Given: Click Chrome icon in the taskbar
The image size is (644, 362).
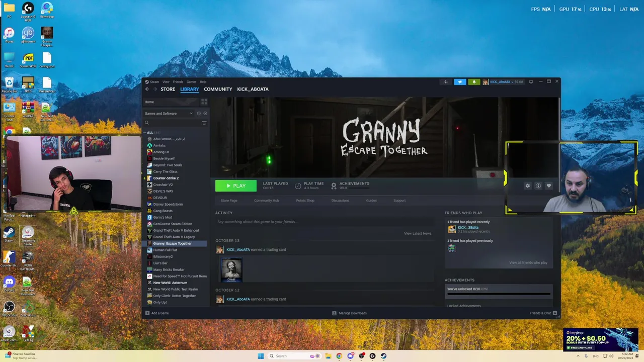Looking at the screenshot, I should tap(339, 356).
